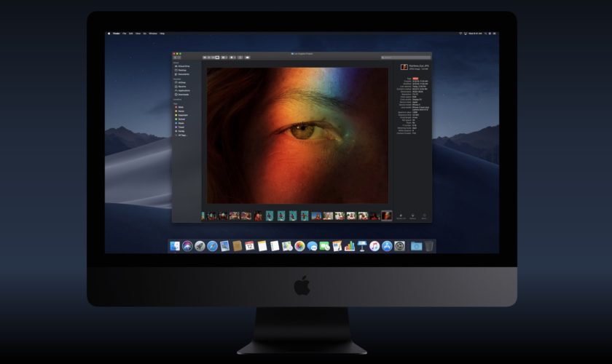Image resolution: width=612 pixels, height=364 pixels.
Task: Open Safari from the Dock
Action: click(x=212, y=246)
